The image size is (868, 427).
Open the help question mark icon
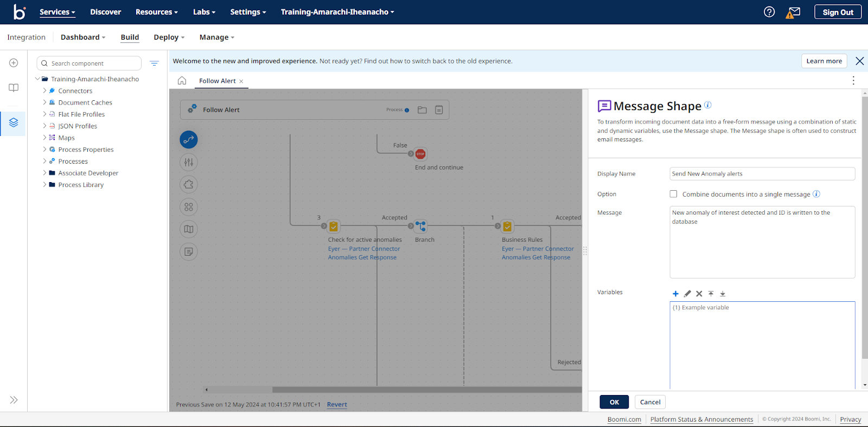coord(769,12)
